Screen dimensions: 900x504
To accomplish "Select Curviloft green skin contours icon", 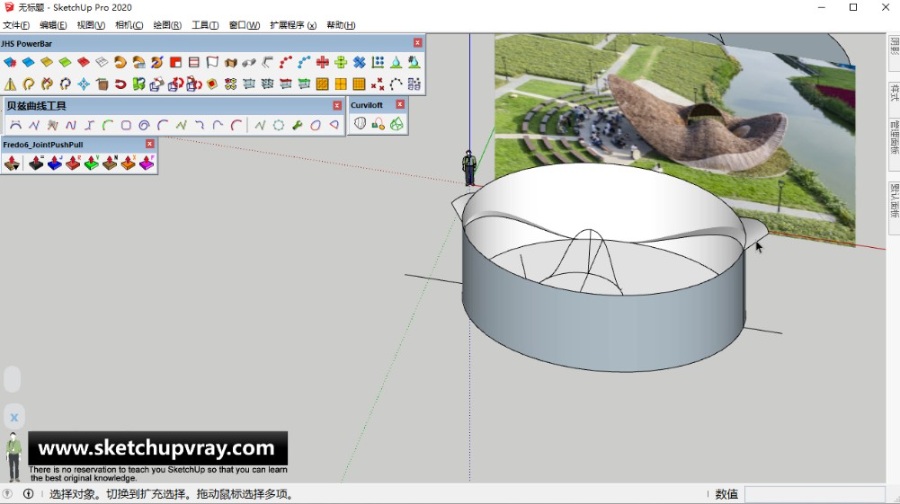I will click(x=397, y=123).
